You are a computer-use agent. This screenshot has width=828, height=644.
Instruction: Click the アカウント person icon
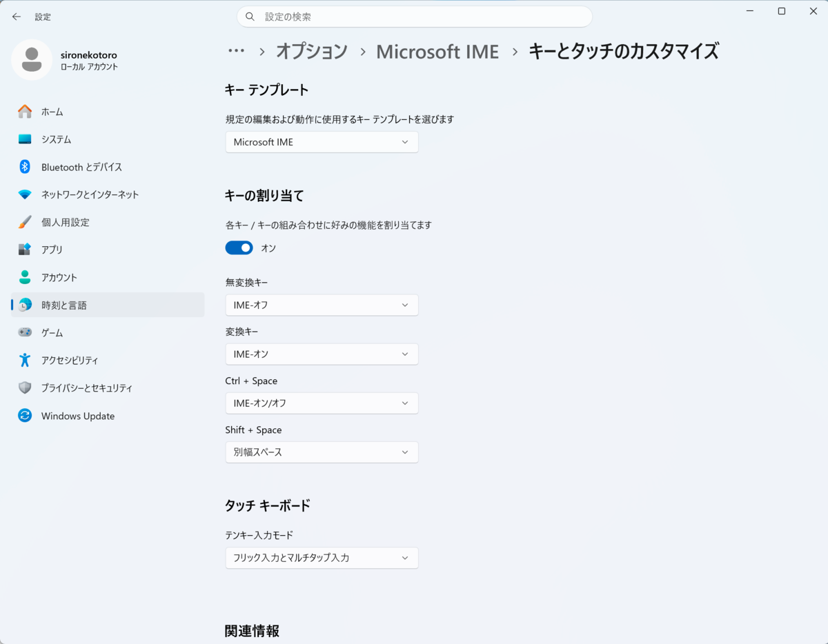pyautogui.click(x=25, y=277)
